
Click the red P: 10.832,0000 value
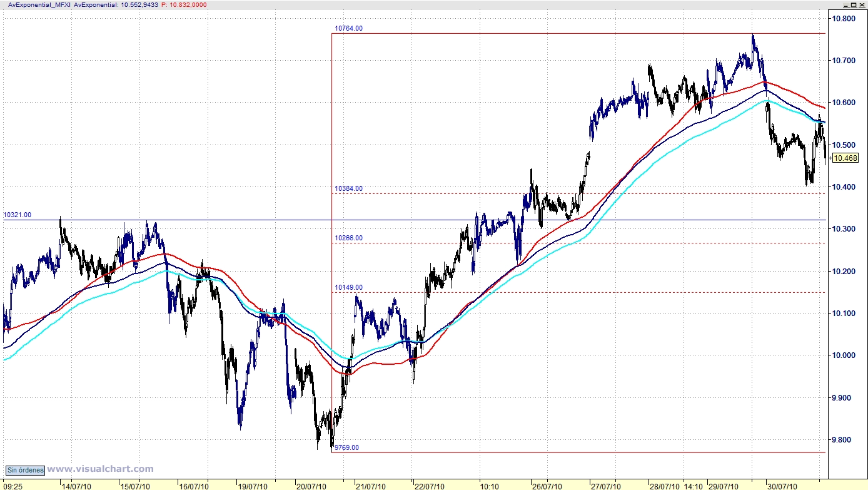[184, 4]
